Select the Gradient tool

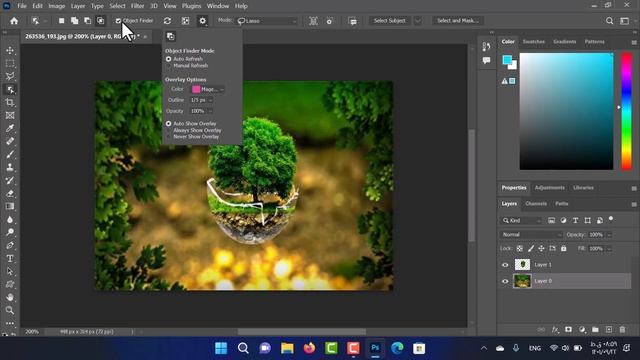click(10, 207)
